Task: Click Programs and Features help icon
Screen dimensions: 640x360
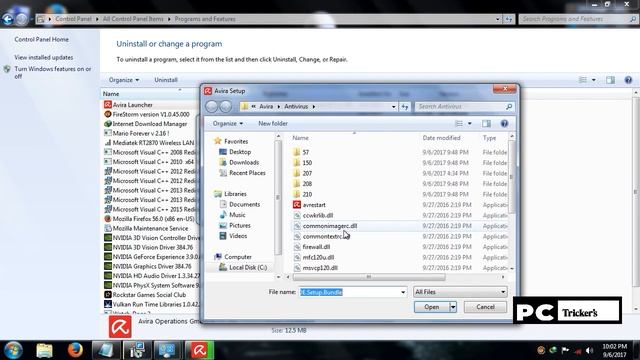Action: point(628,80)
